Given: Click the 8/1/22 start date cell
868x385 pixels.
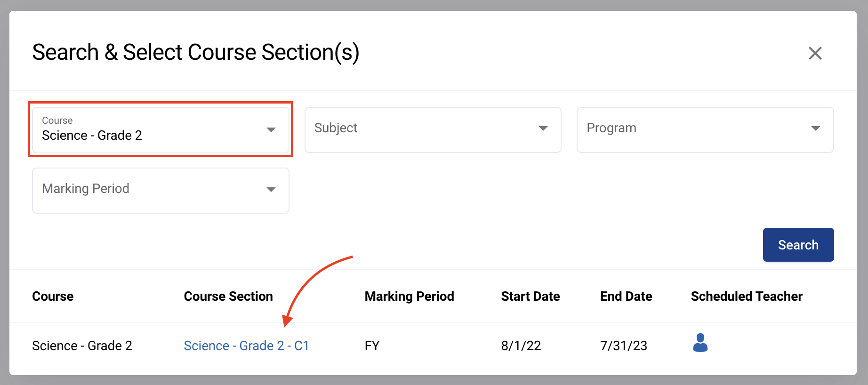Looking at the screenshot, I should [521, 345].
